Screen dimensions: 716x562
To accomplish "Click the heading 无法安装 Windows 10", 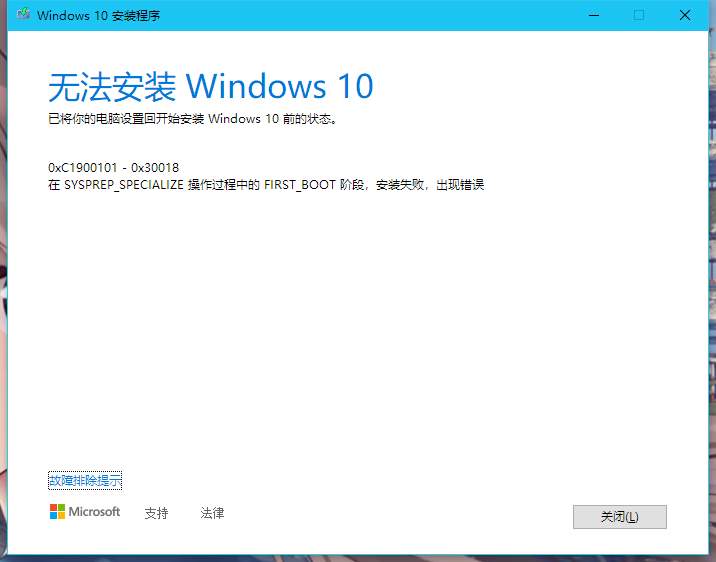I will coord(210,87).
